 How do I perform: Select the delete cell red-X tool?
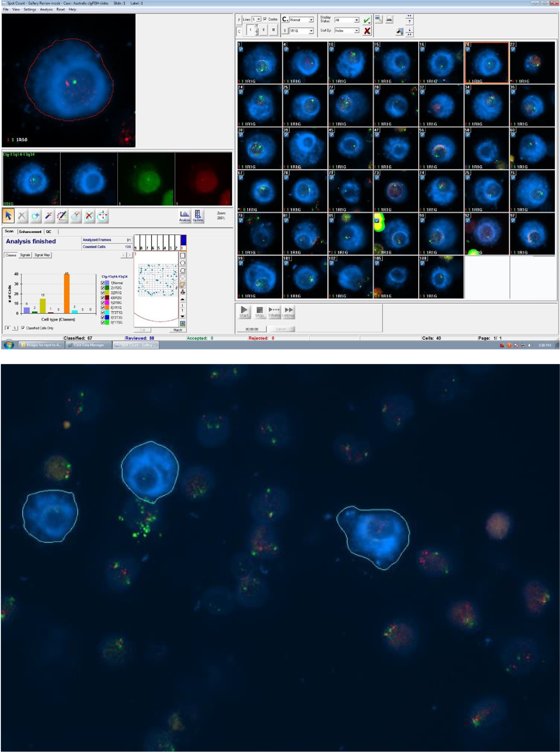point(89,216)
